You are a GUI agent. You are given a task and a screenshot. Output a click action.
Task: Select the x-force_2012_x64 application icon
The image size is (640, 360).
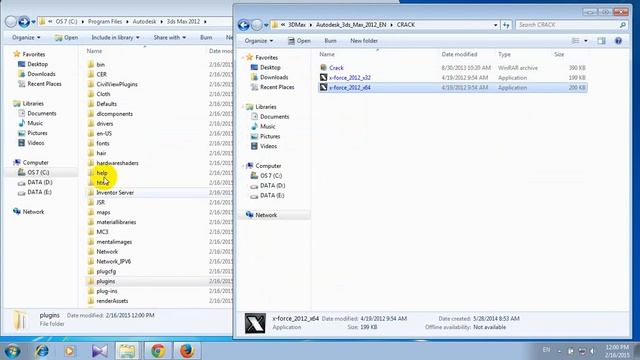pyautogui.click(x=324, y=87)
